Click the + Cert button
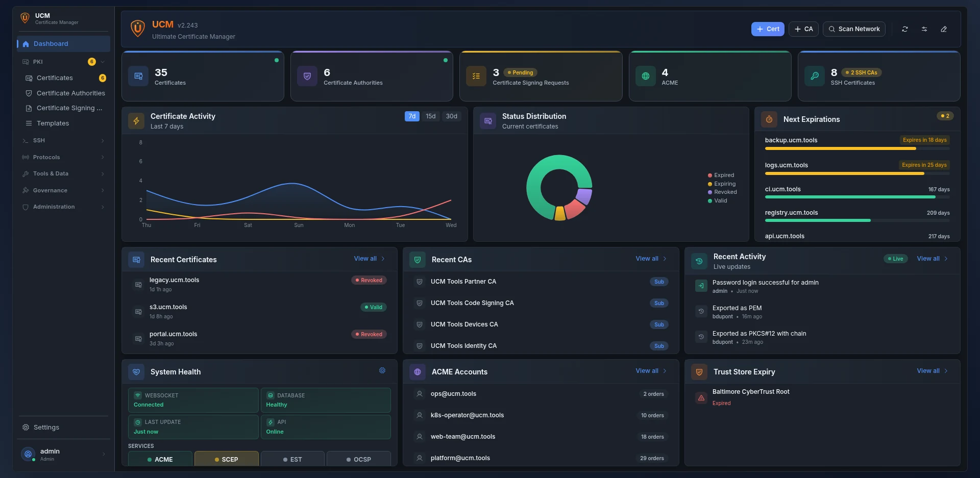The width and height of the screenshot is (980, 478). (768, 29)
